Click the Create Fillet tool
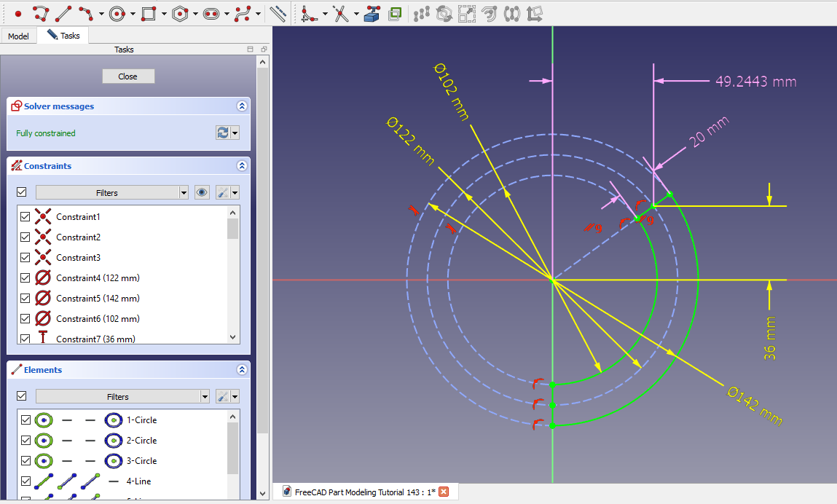 309,13
